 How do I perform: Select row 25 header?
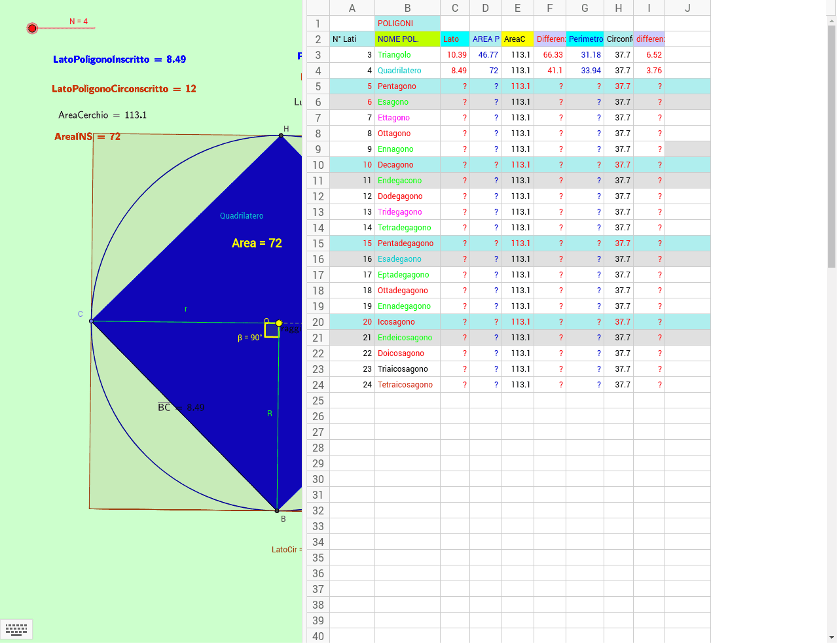pos(318,401)
